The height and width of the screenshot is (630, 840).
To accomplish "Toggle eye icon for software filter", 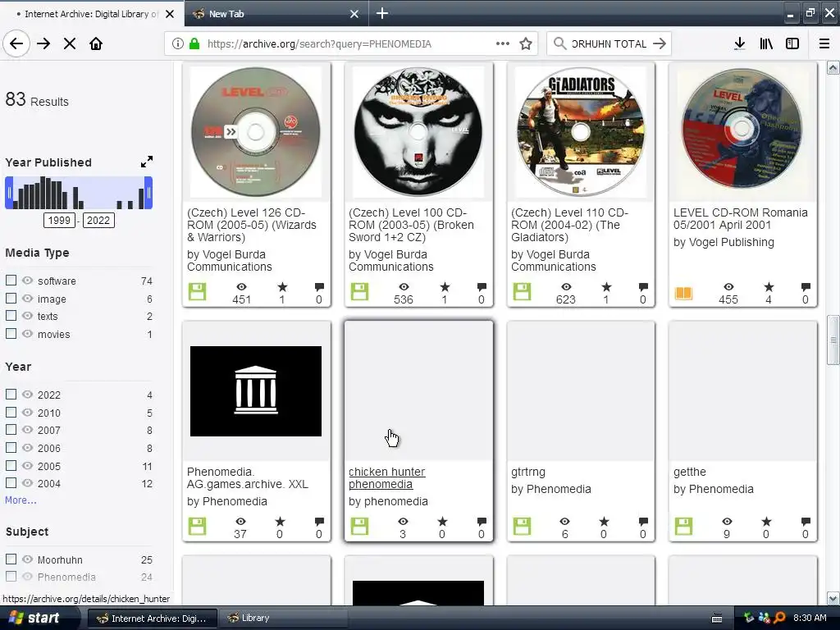I will [27, 281].
